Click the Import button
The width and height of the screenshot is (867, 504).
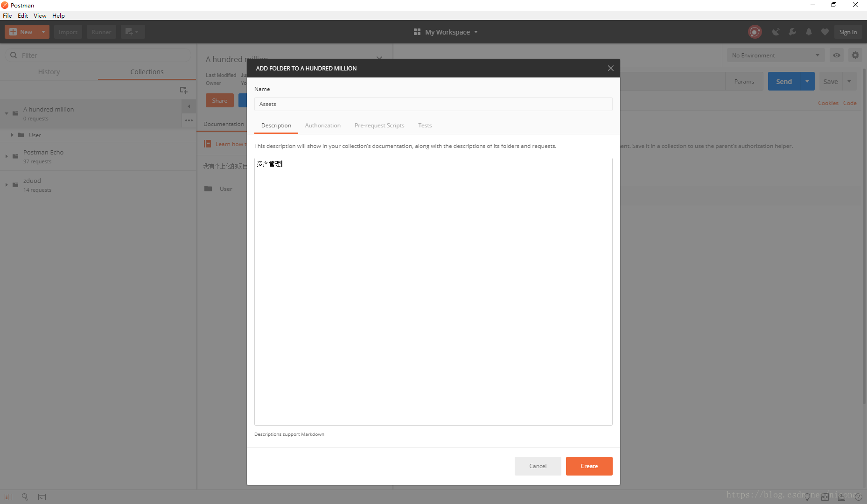68,32
